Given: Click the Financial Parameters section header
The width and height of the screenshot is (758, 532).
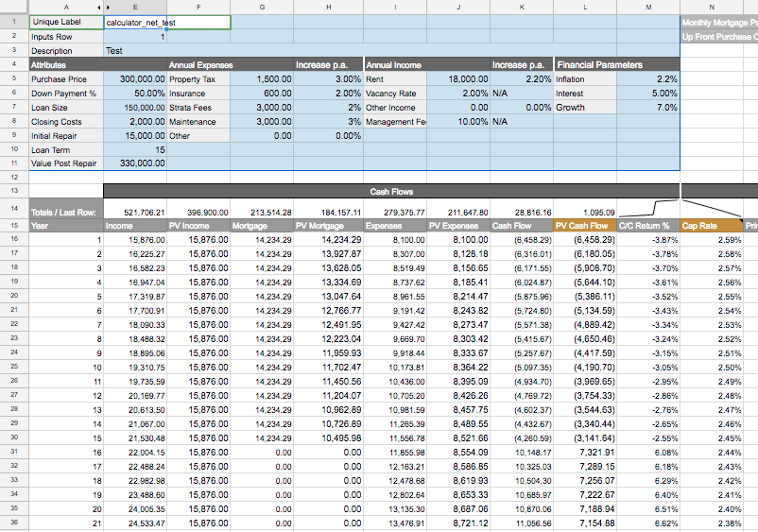Looking at the screenshot, I should point(617,65).
